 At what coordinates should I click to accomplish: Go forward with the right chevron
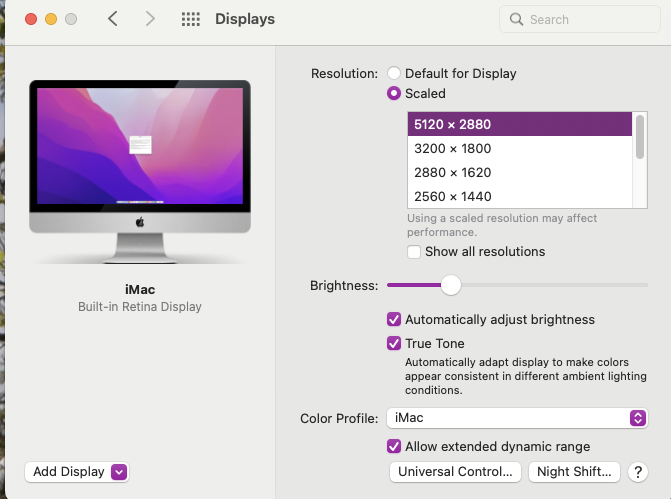[x=150, y=19]
